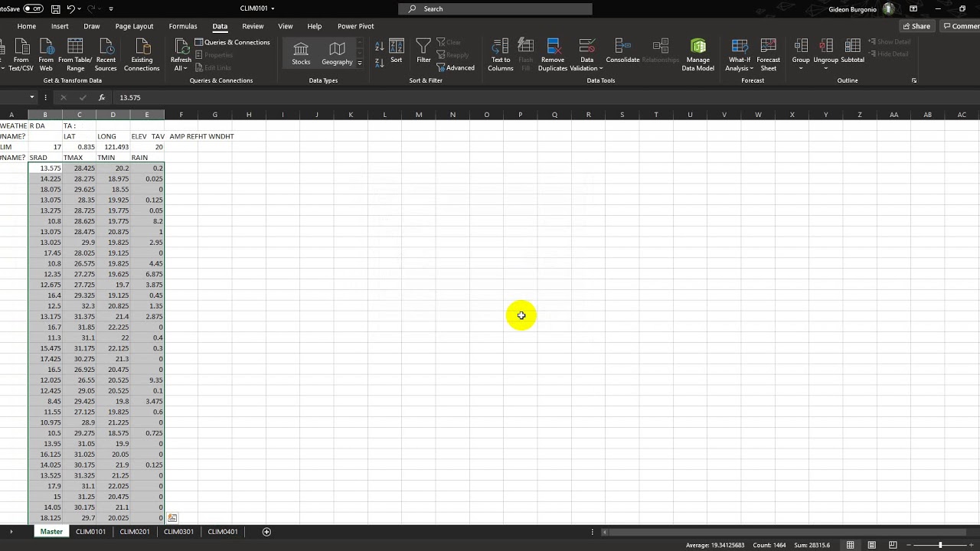The width and height of the screenshot is (980, 551).
Task: Create a Forecast Sheet
Action: (768, 55)
